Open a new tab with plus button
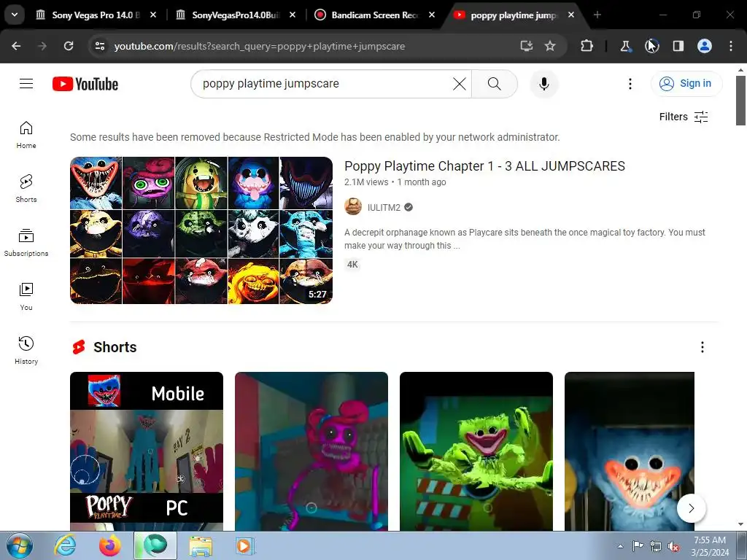 coord(597,15)
